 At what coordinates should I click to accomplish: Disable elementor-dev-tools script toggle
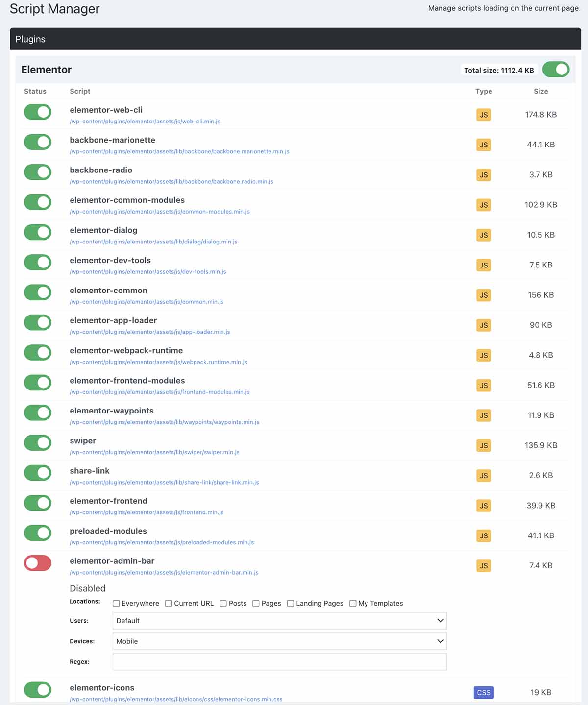coord(38,263)
